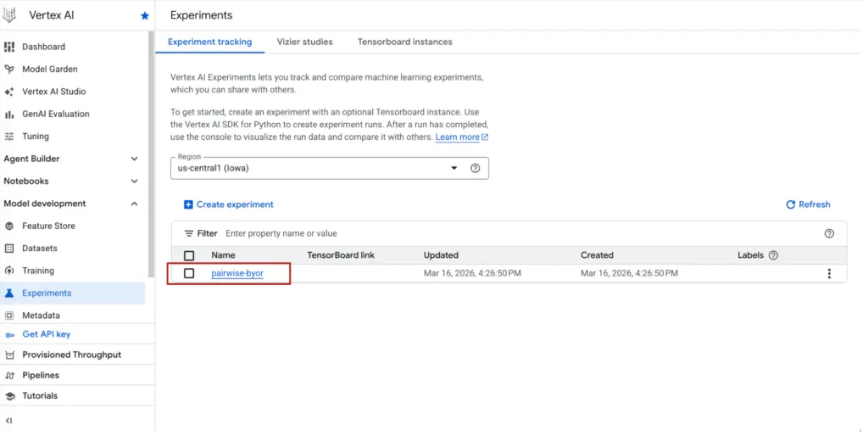This screenshot has width=868, height=436.
Task: Click the GenAI Evaluation bar-chart icon
Action: [9, 115]
